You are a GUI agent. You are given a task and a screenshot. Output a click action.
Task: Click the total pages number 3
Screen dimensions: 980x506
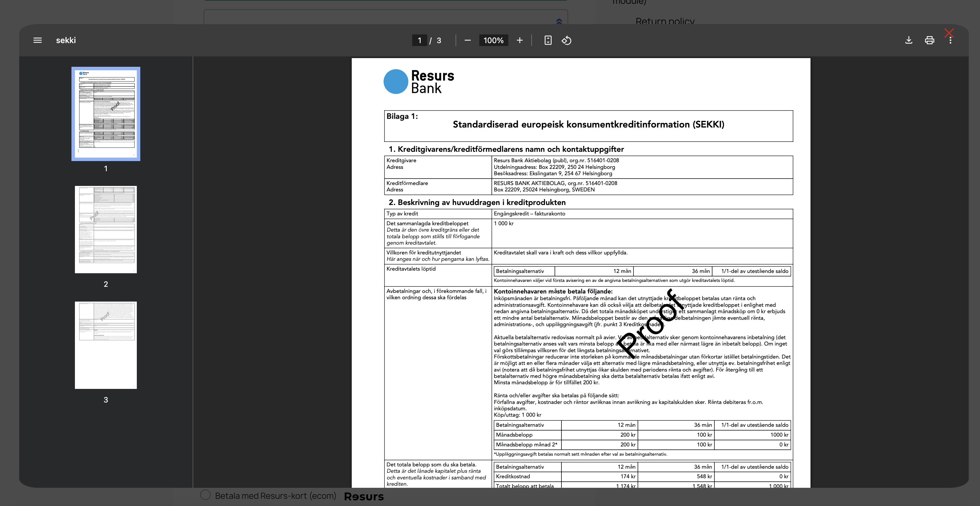coord(439,40)
